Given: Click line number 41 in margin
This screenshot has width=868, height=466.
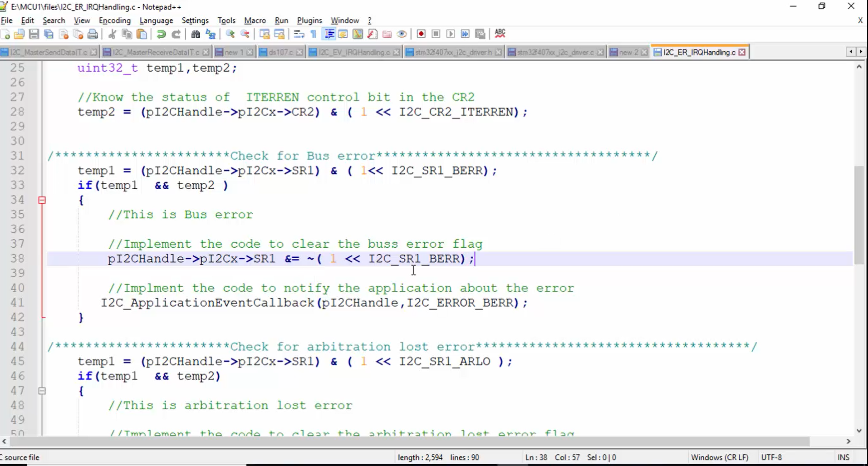Looking at the screenshot, I should coord(18,303).
